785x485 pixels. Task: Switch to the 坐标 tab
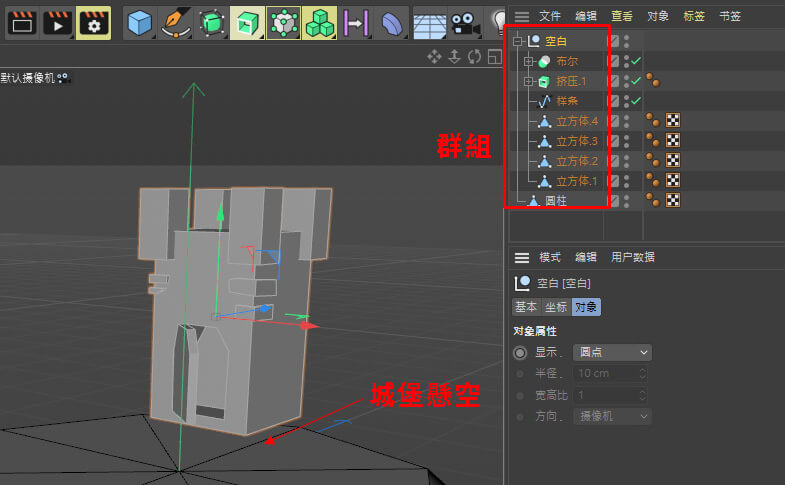point(556,307)
